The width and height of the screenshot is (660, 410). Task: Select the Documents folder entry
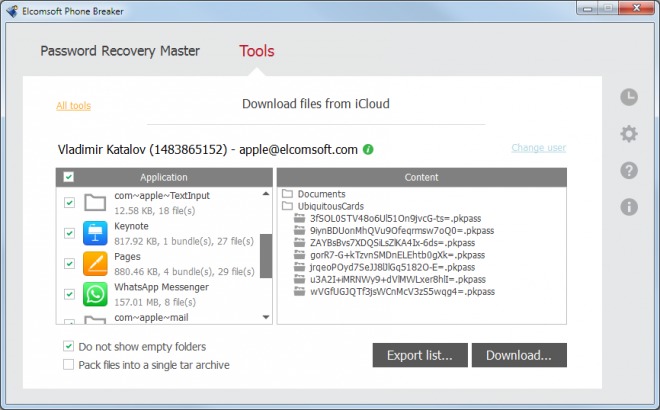point(322,194)
